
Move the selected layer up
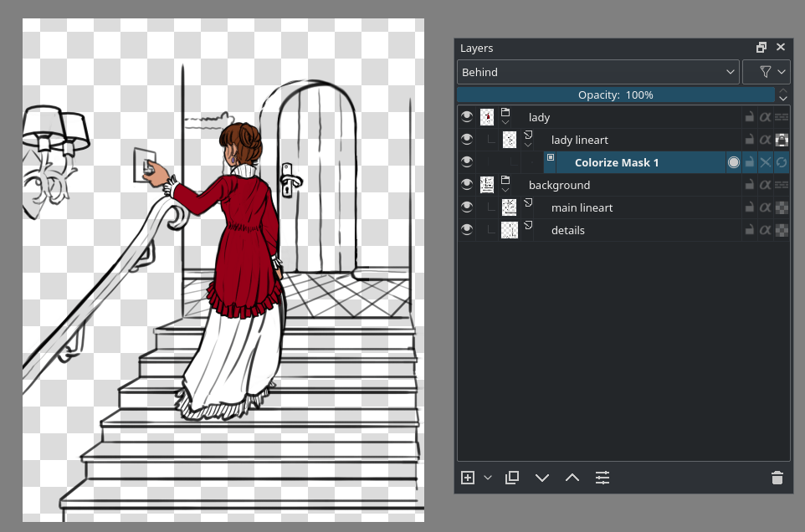pos(572,477)
